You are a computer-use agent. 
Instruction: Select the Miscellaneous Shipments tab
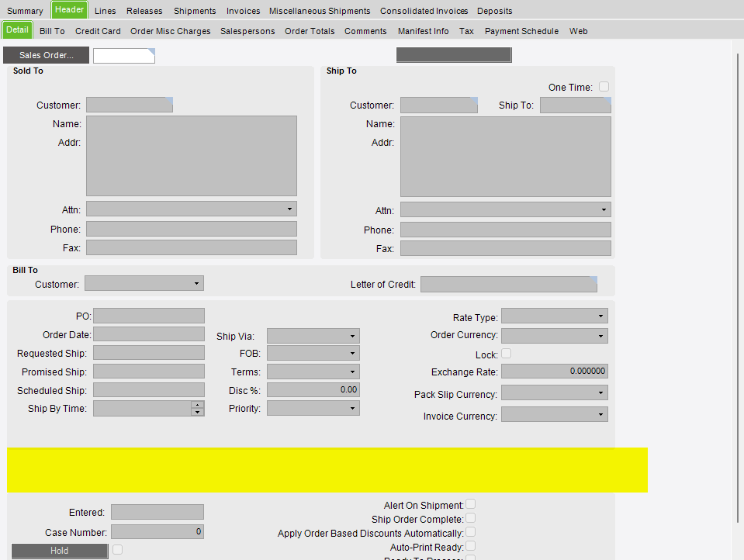coord(320,11)
